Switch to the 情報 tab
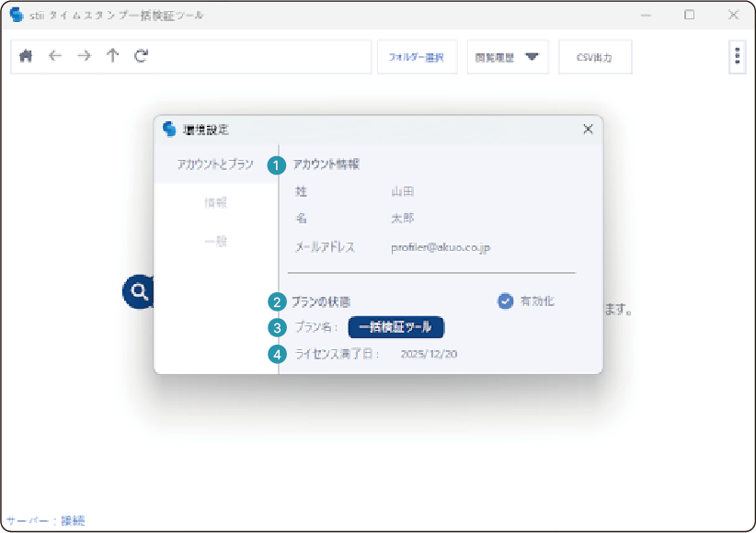Viewport: 756px width, 533px height. 215,203
